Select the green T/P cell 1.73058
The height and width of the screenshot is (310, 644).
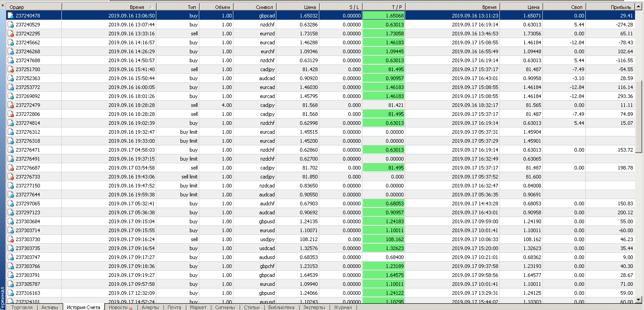[x=384, y=34]
